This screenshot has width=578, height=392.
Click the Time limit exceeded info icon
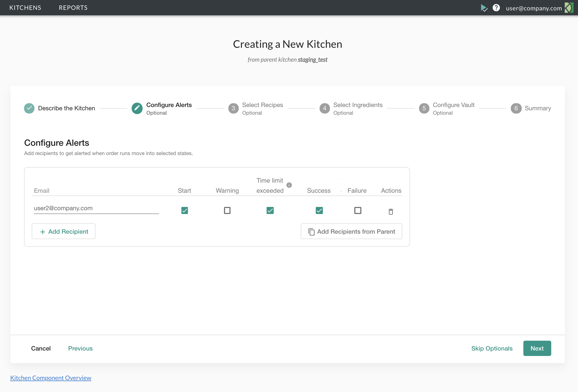coord(289,185)
